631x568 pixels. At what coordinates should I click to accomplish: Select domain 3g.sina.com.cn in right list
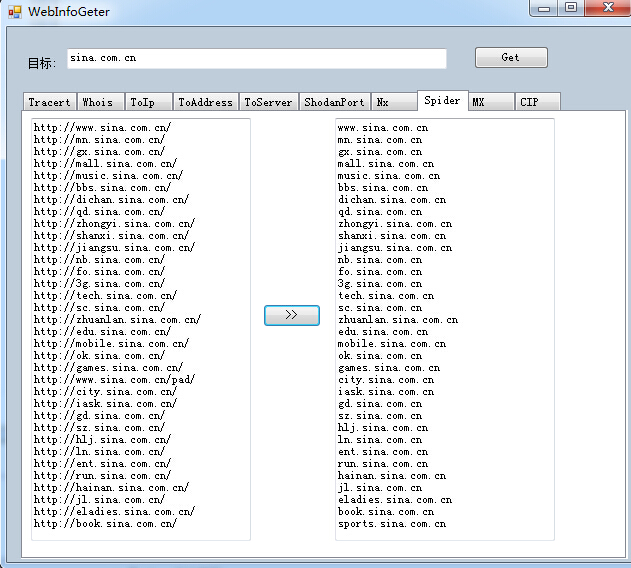click(x=380, y=284)
